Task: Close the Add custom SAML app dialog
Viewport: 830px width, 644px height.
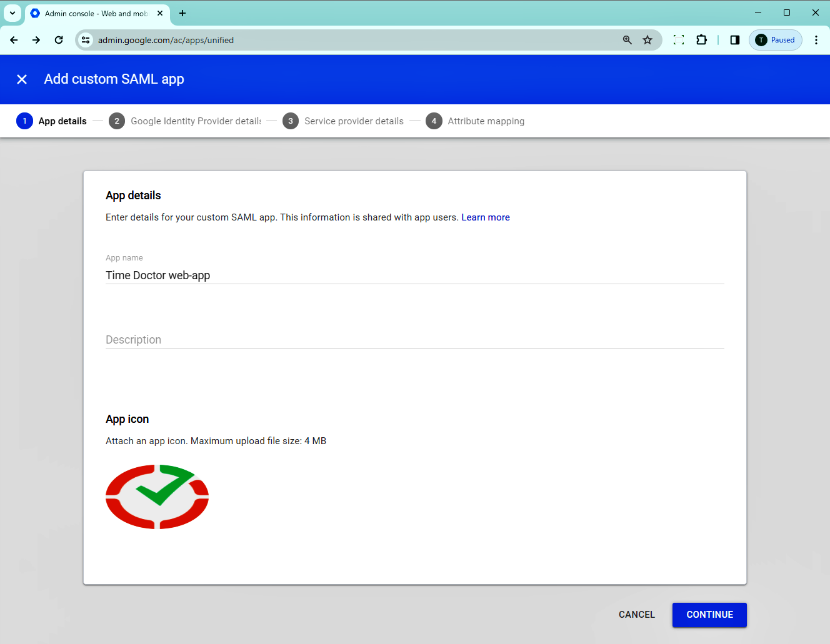Action: (22, 79)
